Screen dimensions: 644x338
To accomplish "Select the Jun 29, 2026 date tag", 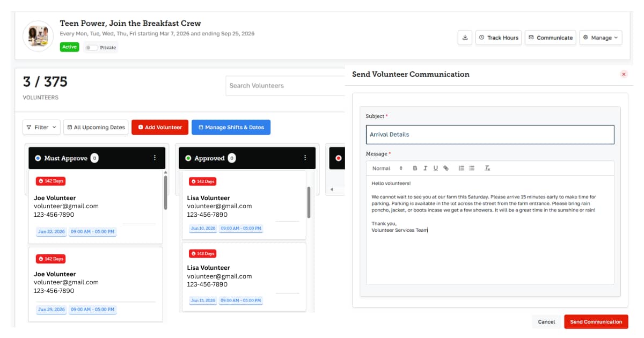I will coord(51,309).
